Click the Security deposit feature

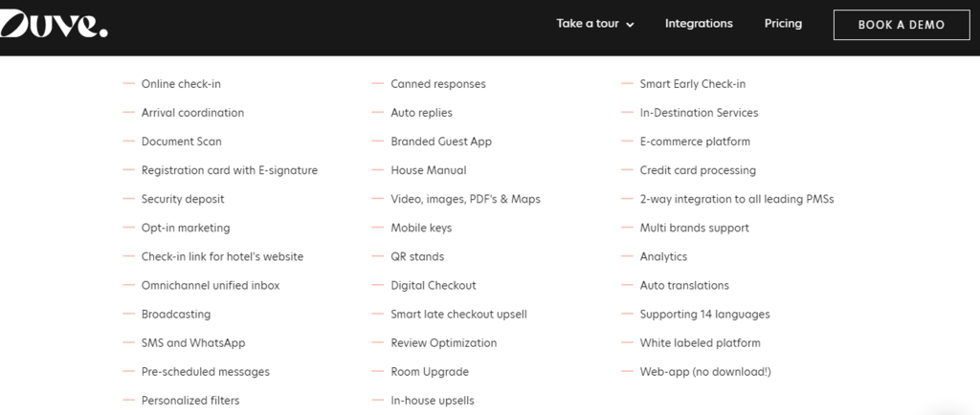182,199
